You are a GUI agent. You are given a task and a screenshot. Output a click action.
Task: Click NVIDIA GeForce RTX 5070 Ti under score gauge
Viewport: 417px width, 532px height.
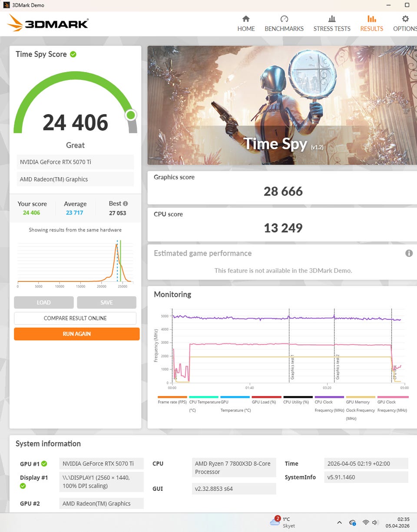click(x=75, y=162)
